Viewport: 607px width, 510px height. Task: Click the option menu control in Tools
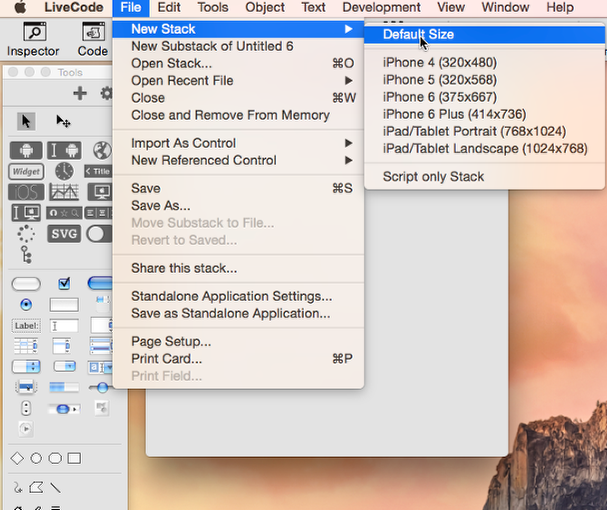(x=26, y=366)
